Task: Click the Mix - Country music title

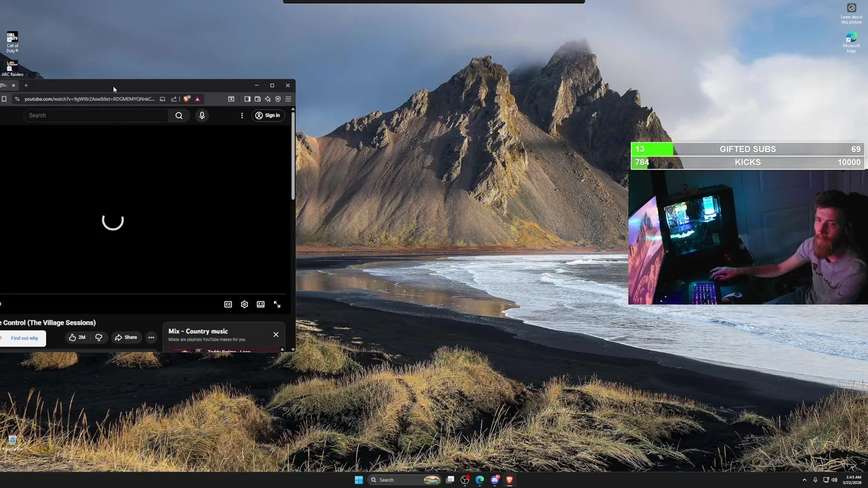Action: (x=198, y=331)
